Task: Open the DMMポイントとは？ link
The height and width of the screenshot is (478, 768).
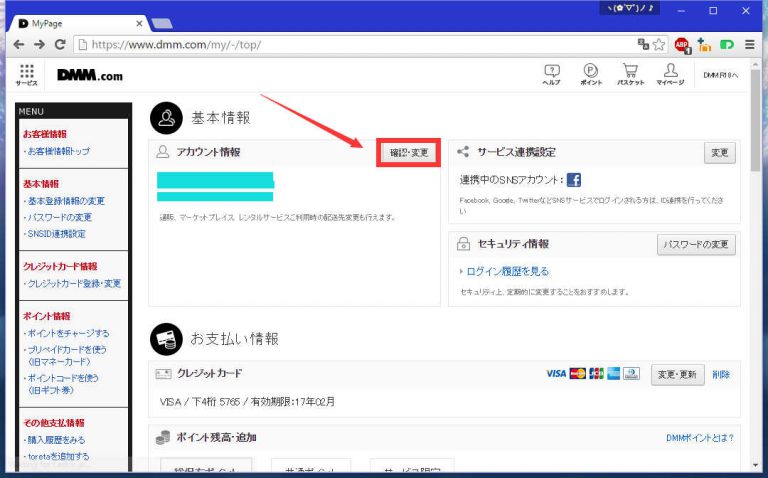Action: [699, 438]
